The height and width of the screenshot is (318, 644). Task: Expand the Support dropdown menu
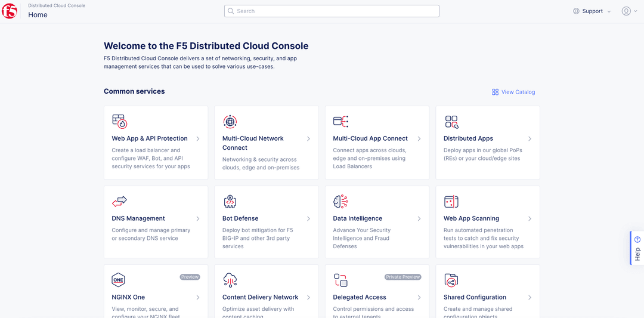[592, 11]
